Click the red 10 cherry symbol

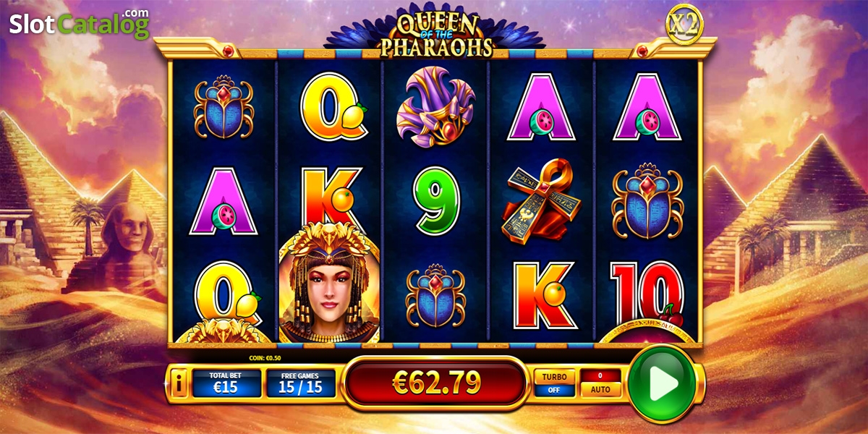(647, 297)
